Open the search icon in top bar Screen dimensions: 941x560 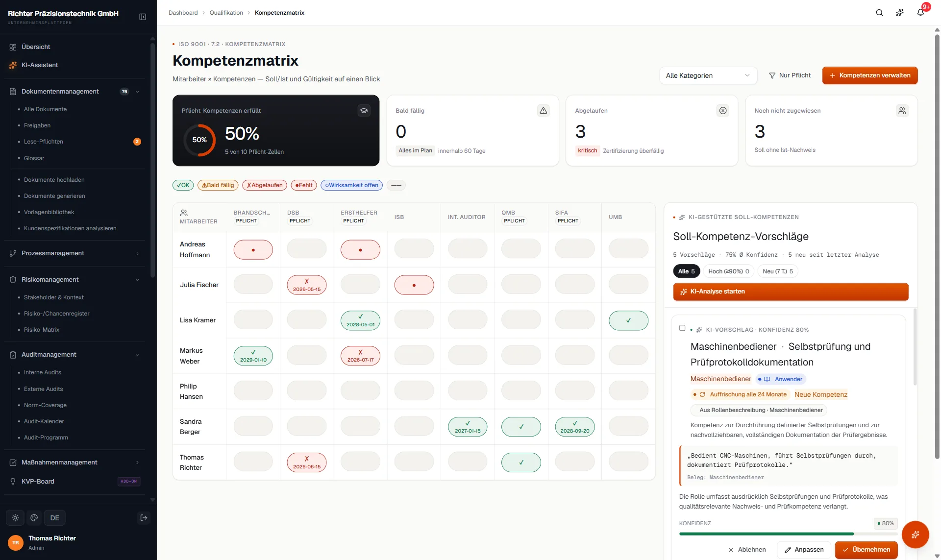click(879, 13)
